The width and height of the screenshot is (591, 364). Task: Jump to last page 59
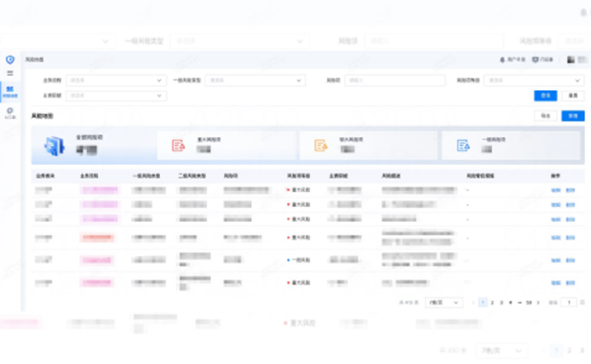coord(528,303)
